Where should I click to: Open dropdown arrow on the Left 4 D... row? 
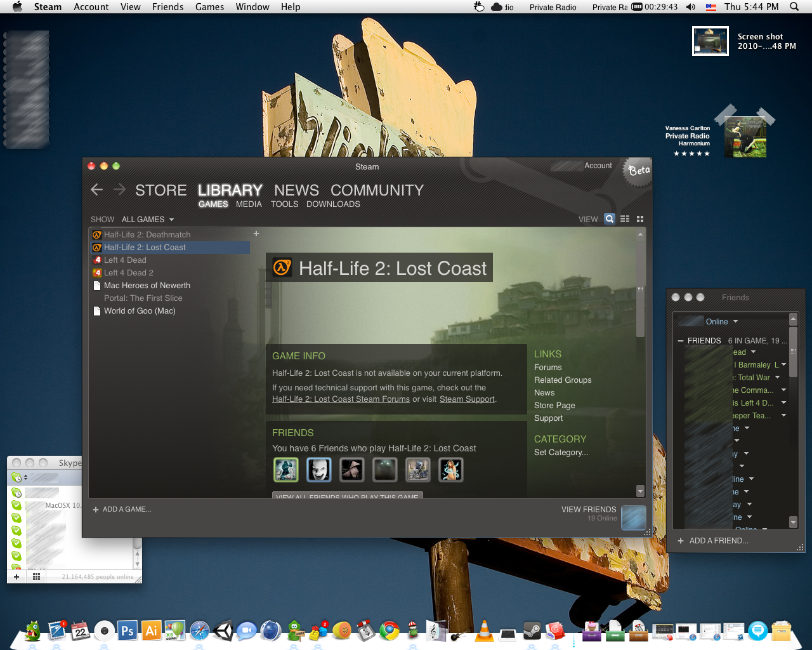pos(783,402)
